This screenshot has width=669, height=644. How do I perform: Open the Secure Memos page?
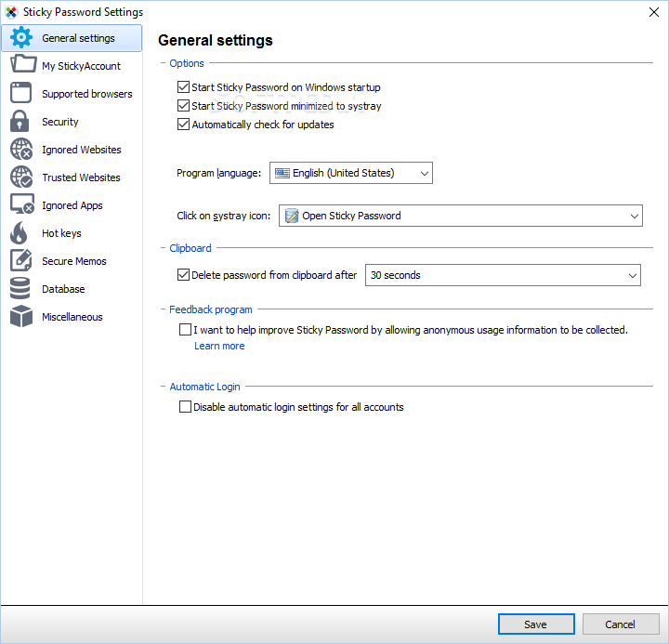(72, 261)
